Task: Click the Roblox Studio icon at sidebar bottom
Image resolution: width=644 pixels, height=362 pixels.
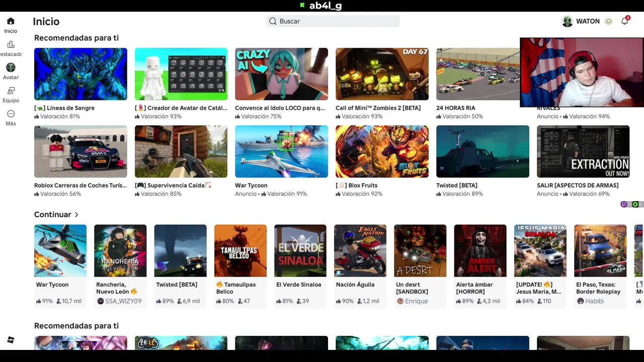Action: click(11, 340)
